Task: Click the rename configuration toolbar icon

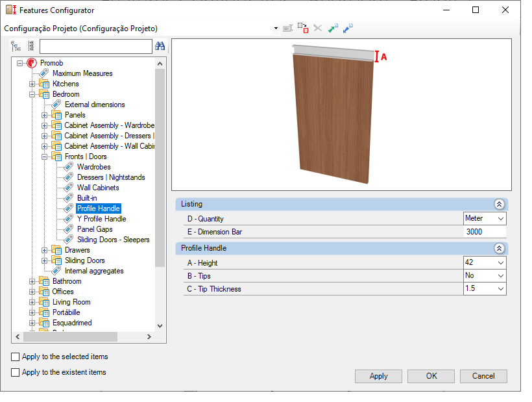Action: point(287,28)
